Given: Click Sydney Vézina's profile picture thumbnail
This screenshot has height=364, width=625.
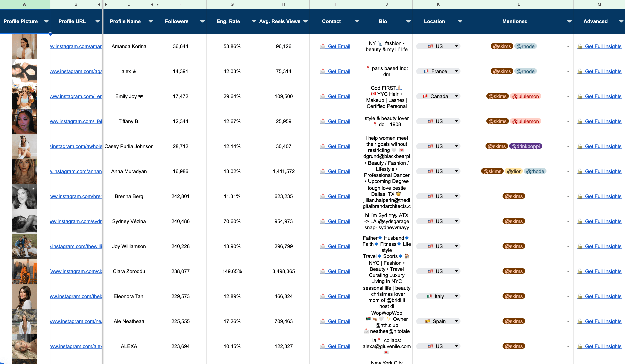Looking at the screenshot, I should (x=24, y=221).
